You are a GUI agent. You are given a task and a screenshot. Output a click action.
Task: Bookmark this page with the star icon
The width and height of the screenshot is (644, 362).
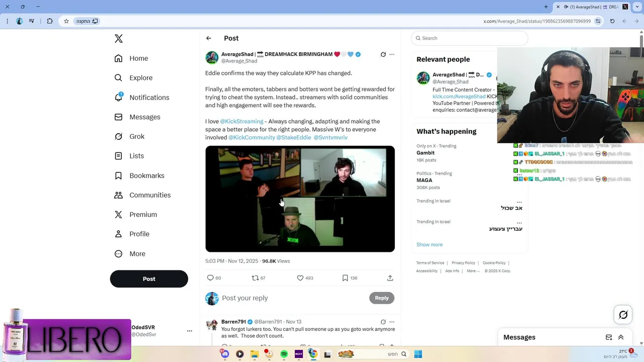[x=66, y=21]
